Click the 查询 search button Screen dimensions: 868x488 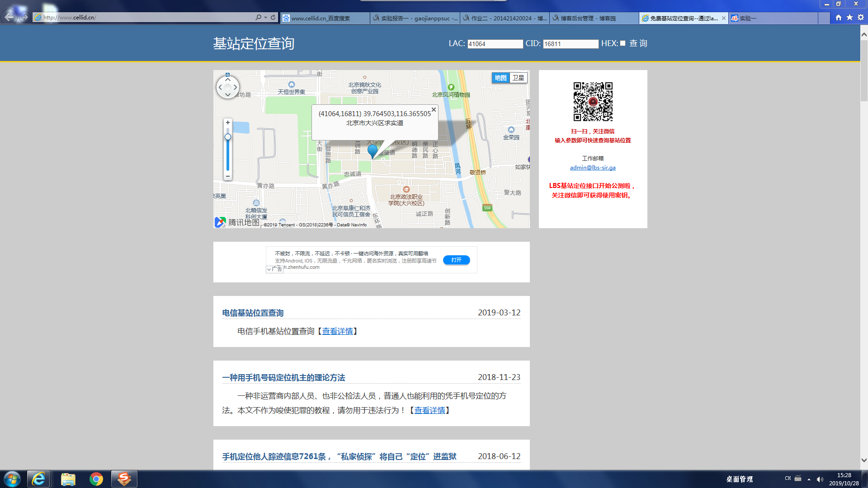coord(638,43)
